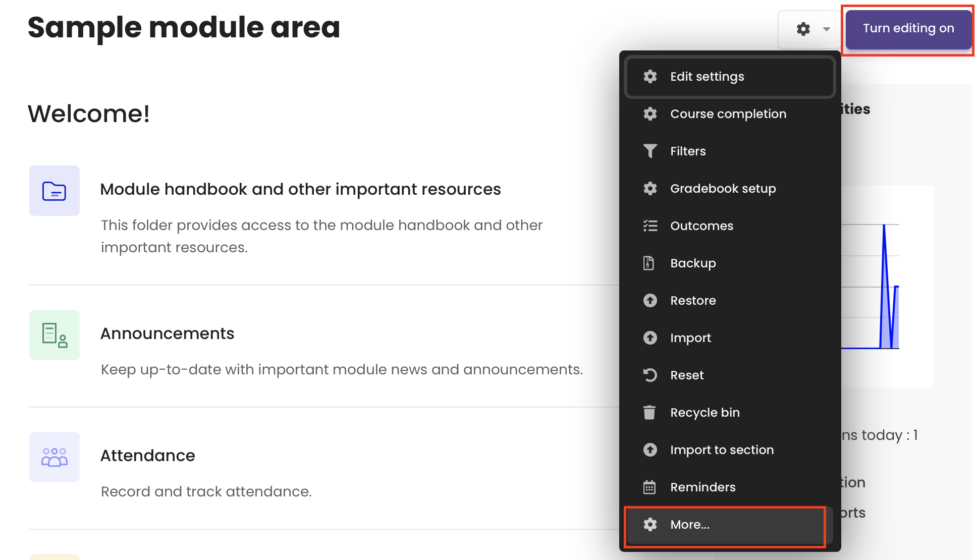Click the Sample module area title
Image resolution: width=976 pixels, height=560 pixels.
184,27
